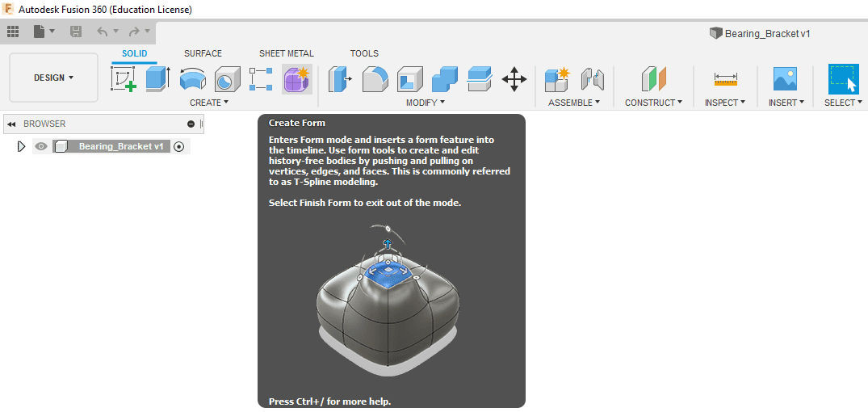Switch to the SURFACE tab
Image resolution: width=868 pixels, height=412 pixels.
pyautogui.click(x=203, y=53)
